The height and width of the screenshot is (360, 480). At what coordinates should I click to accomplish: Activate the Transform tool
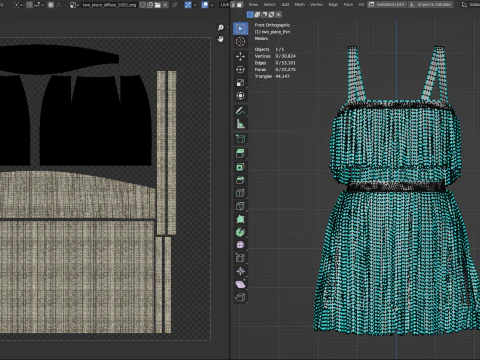click(240, 96)
